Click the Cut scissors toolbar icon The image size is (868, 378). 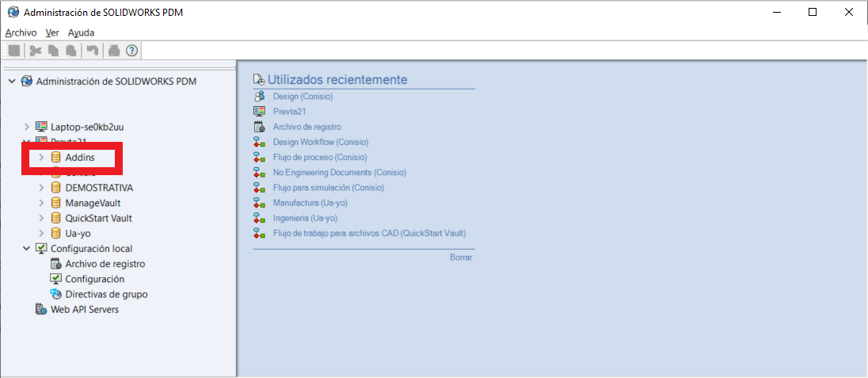pyautogui.click(x=36, y=51)
